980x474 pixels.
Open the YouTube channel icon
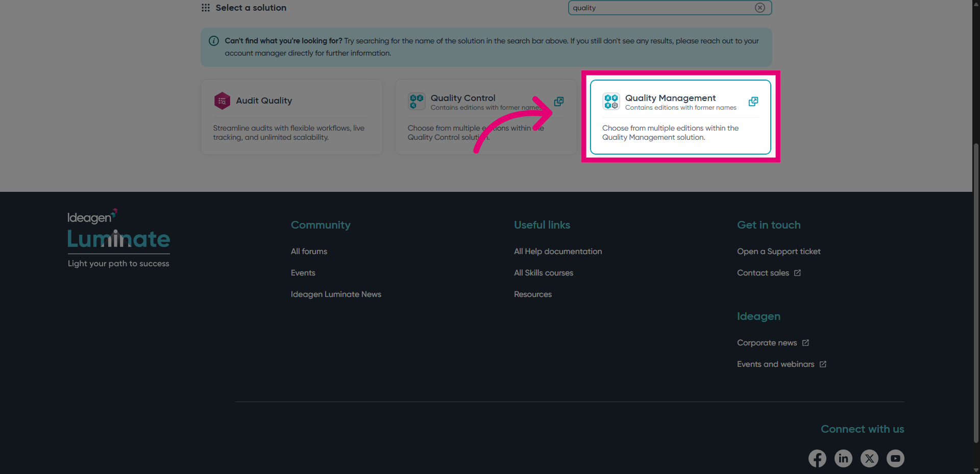click(895, 458)
